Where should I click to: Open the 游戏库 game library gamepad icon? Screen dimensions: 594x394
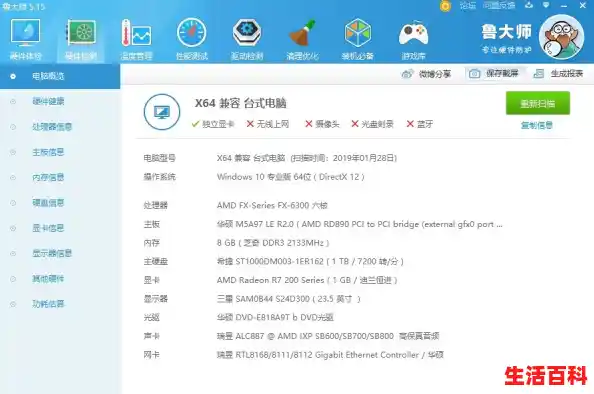pyautogui.click(x=413, y=40)
